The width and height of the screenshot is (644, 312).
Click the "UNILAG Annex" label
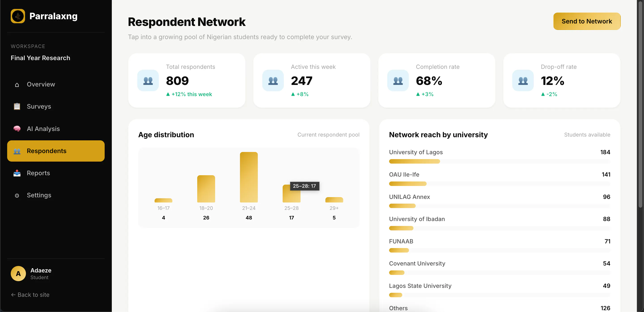pos(409,197)
